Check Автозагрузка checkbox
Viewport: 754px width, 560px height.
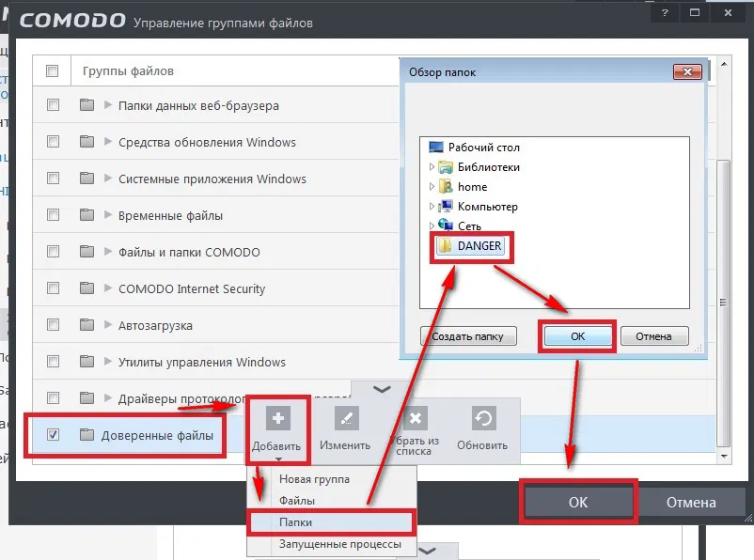(53, 324)
